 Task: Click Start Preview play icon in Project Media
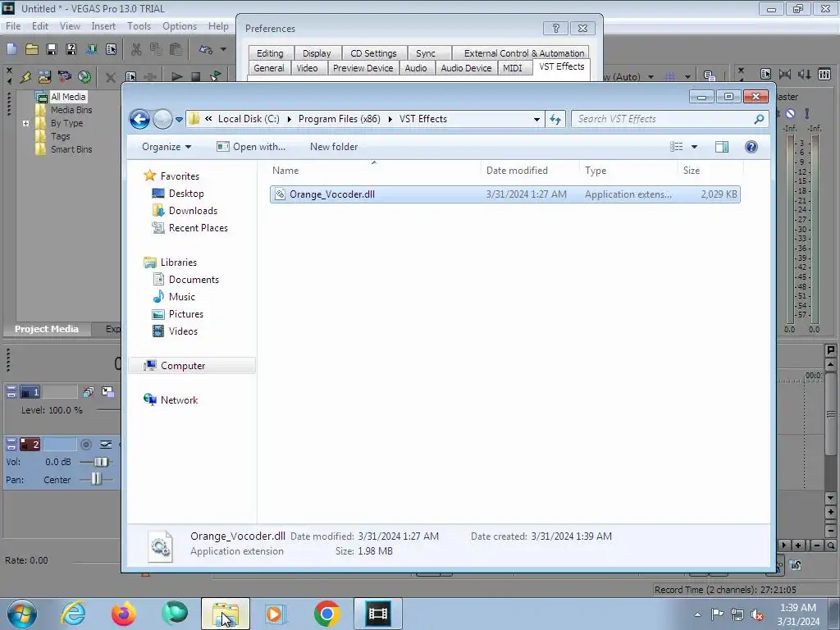click(176, 76)
